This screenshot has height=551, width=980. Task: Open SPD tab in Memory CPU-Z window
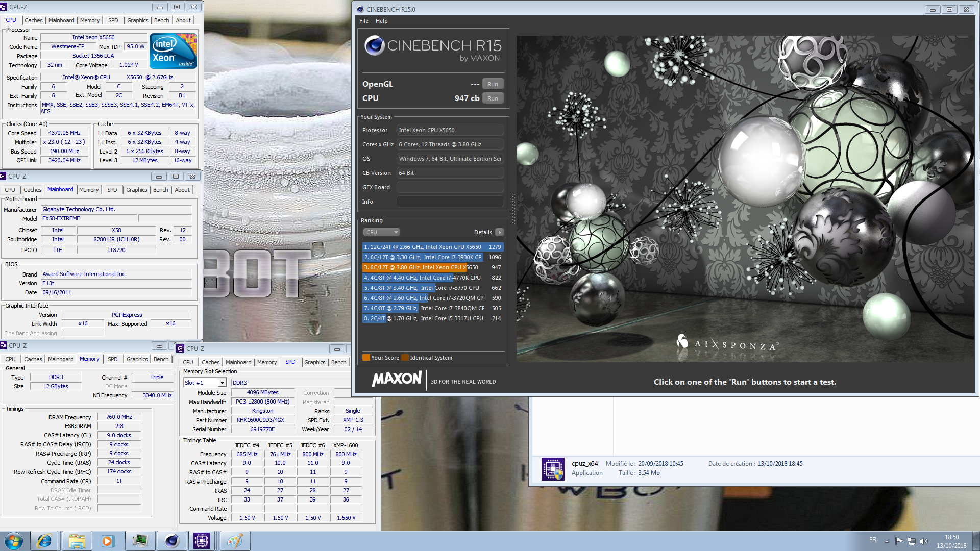113,359
